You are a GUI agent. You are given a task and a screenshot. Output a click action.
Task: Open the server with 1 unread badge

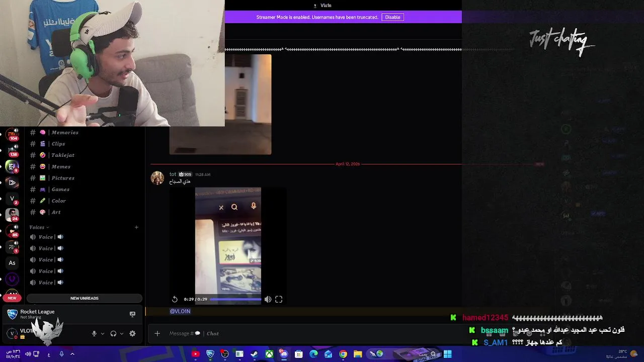point(12,247)
